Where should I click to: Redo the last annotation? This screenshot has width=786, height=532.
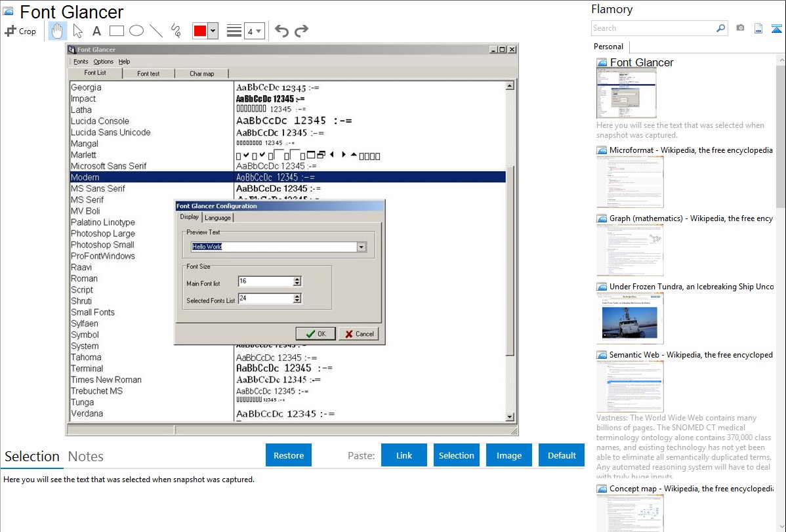(301, 31)
